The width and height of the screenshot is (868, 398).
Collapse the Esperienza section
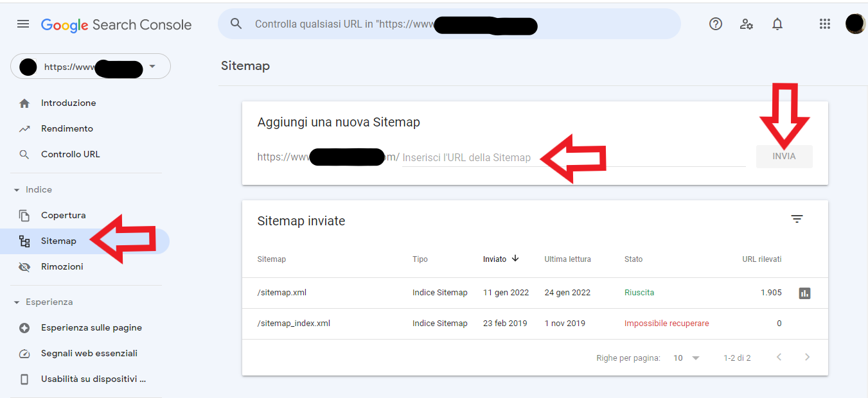click(x=17, y=302)
